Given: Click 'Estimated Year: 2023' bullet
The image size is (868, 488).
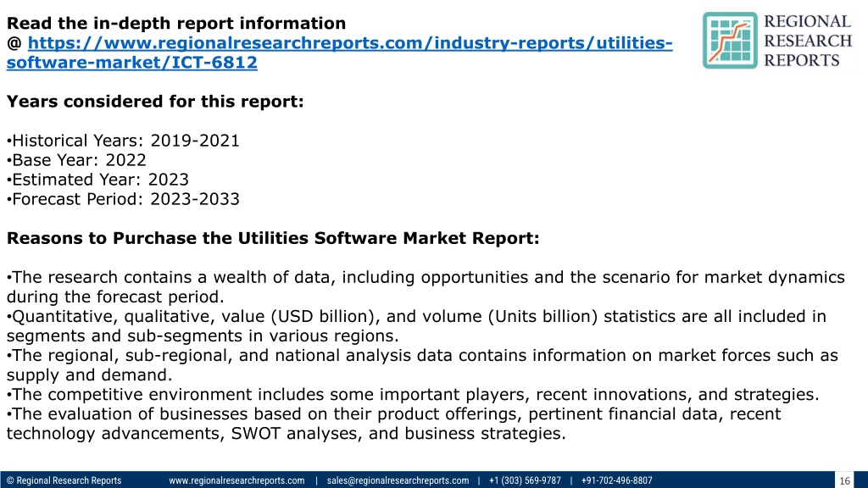Looking at the screenshot, I should coord(97,180).
